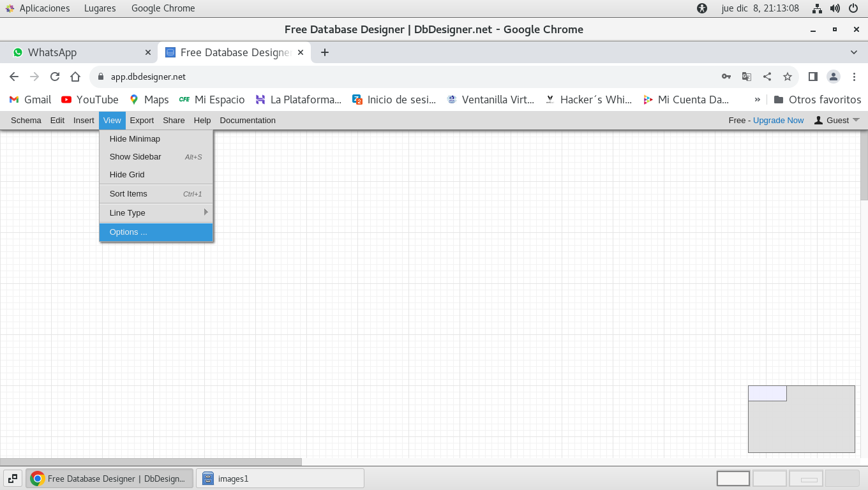Toggle Hide Minimap in View menu
The height and width of the screenshot is (490, 868).
(x=135, y=138)
